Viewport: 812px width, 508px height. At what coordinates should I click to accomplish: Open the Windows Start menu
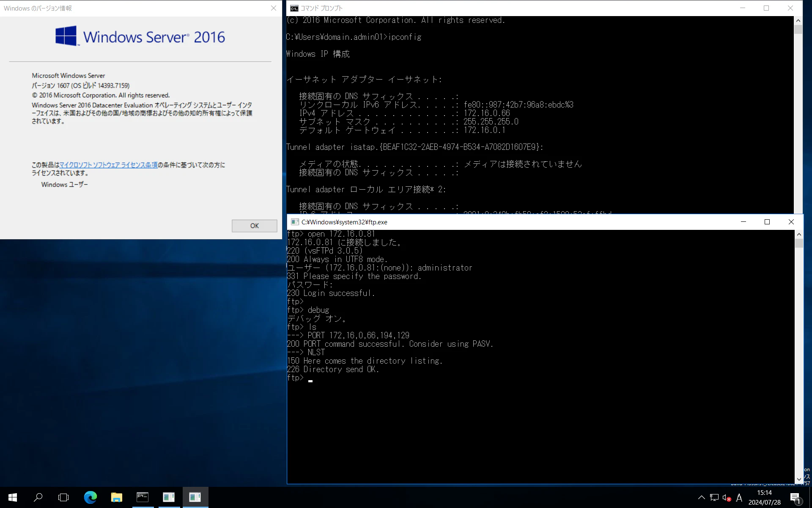(x=13, y=497)
